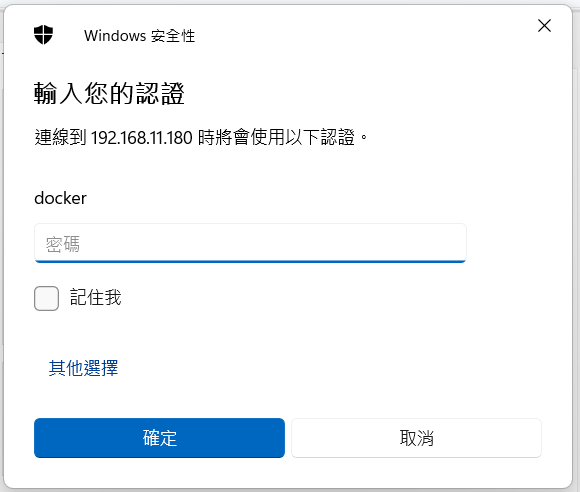Click the 輸入您的認證 heading

tap(109, 94)
